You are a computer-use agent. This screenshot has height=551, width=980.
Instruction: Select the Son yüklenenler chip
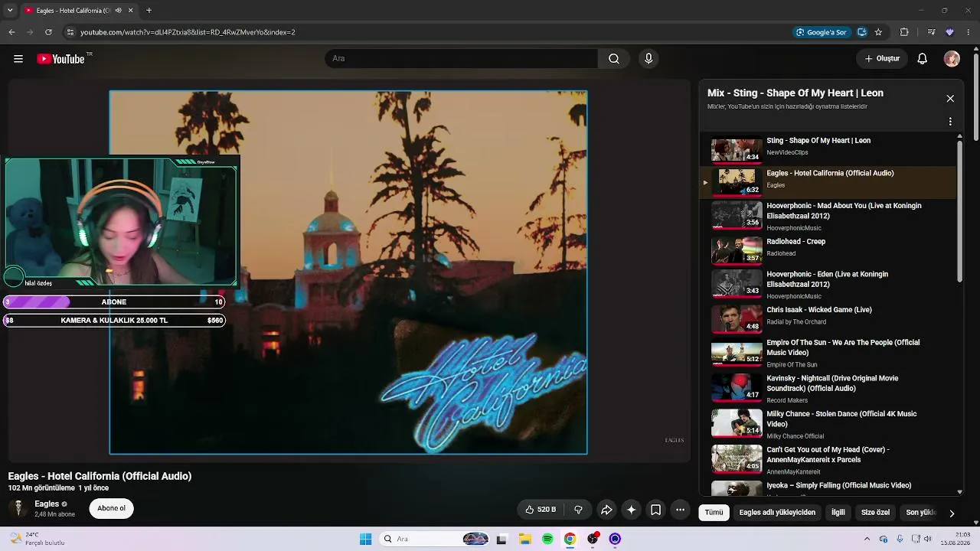click(x=921, y=513)
